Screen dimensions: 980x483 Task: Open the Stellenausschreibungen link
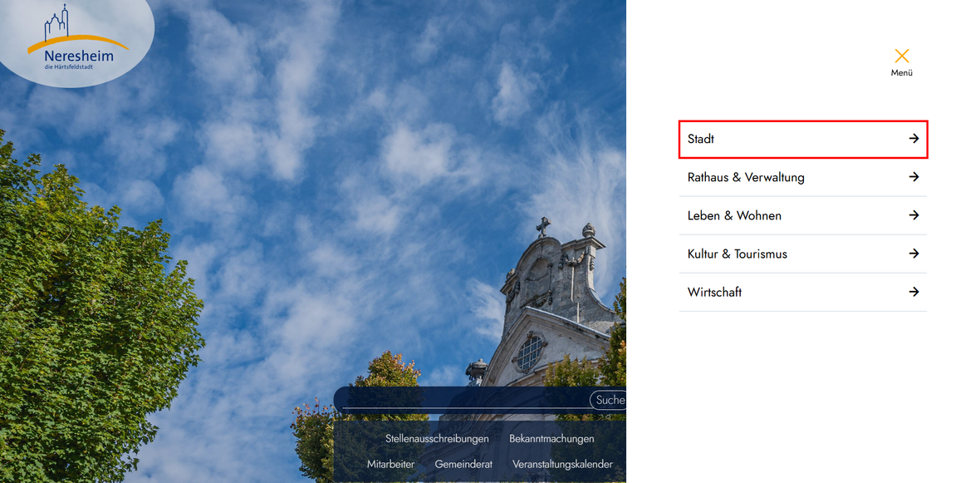tap(437, 438)
